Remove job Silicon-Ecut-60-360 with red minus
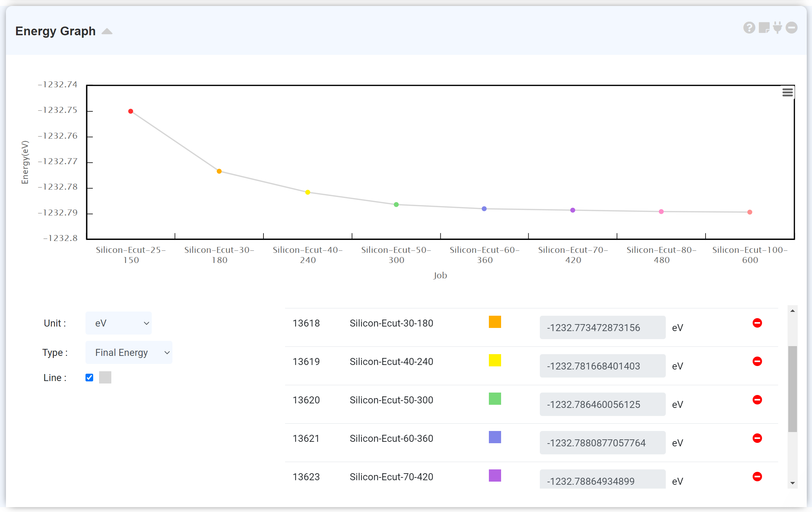This screenshot has height=512, width=812. (757, 438)
